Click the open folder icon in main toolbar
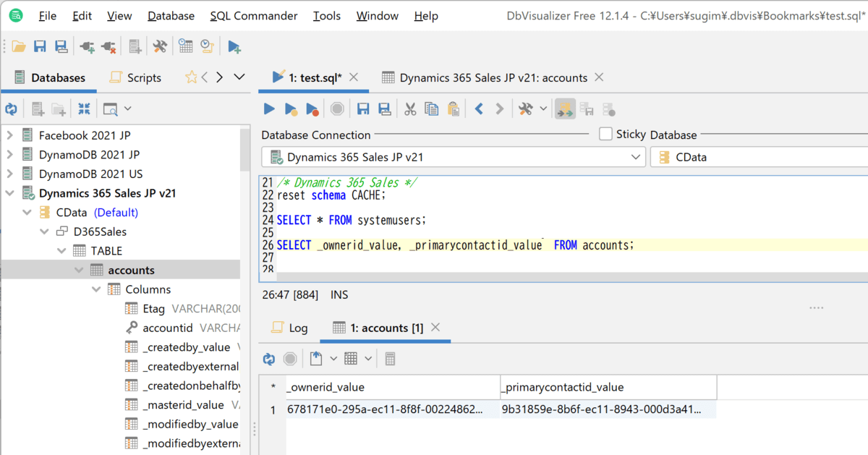Viewport: 868px width, 455px height. 19,47
